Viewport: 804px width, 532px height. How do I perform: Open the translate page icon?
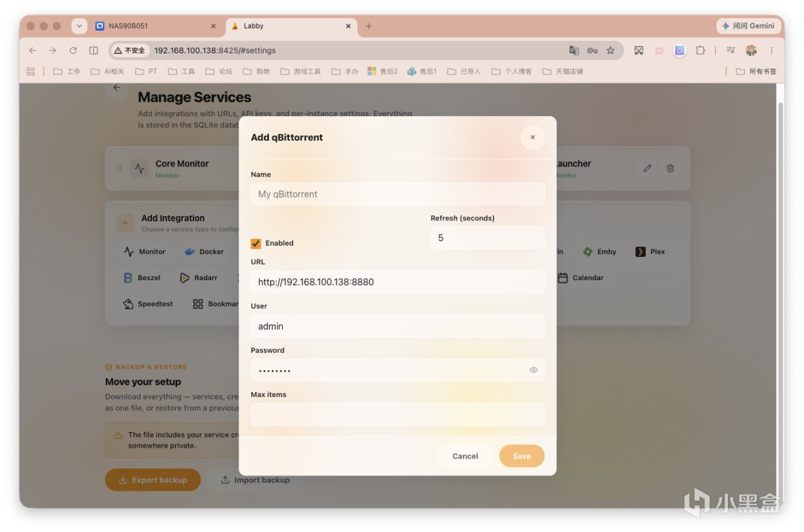pos(573,50)
